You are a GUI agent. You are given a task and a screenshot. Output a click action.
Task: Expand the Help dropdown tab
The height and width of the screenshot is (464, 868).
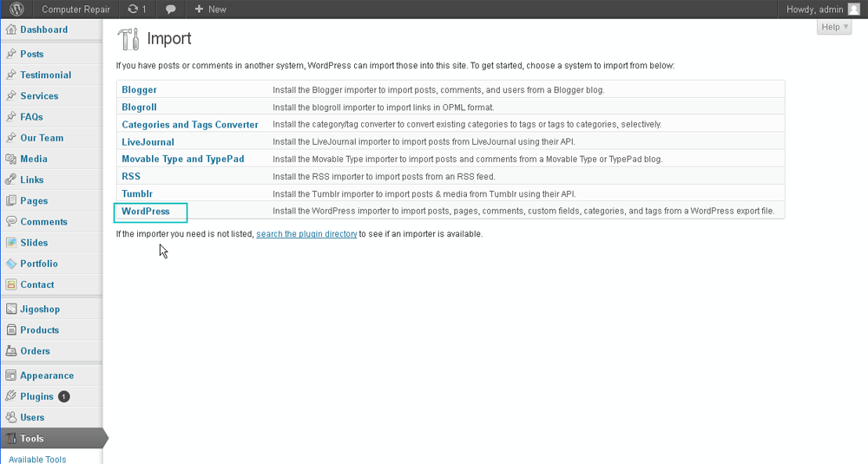point(834,27)
